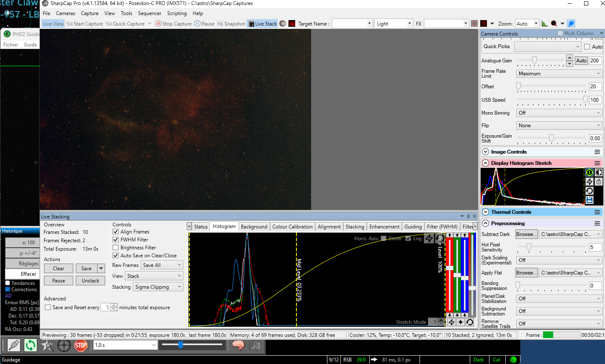Click the Unstack button
605x364 pixels.
tap(90, 280)
